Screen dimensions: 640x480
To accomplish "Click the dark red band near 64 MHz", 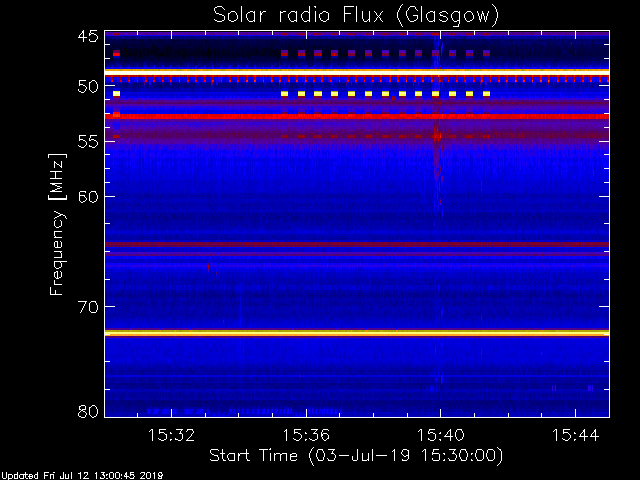I will (357, 244).
